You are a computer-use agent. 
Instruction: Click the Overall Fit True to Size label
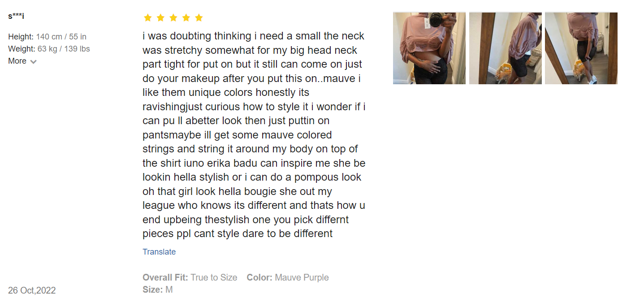coord(190,277)
